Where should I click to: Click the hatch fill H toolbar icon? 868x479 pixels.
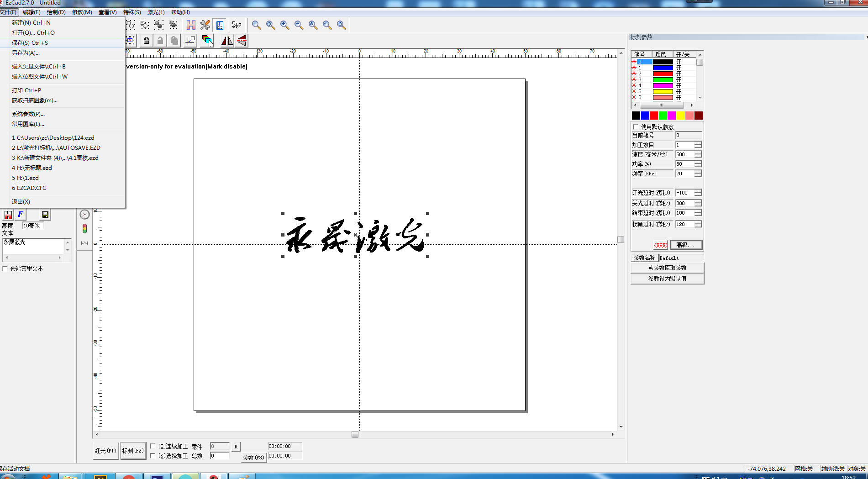pyautogui.click(x=191, y=25)
